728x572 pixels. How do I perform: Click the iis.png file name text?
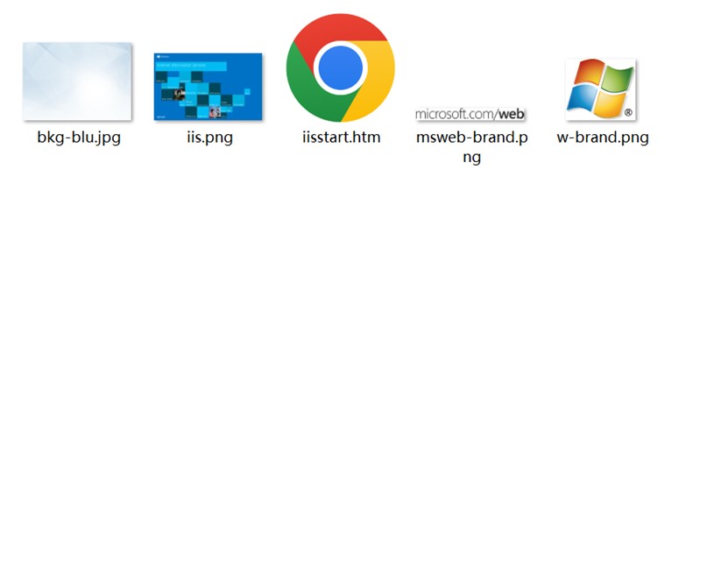209,138
